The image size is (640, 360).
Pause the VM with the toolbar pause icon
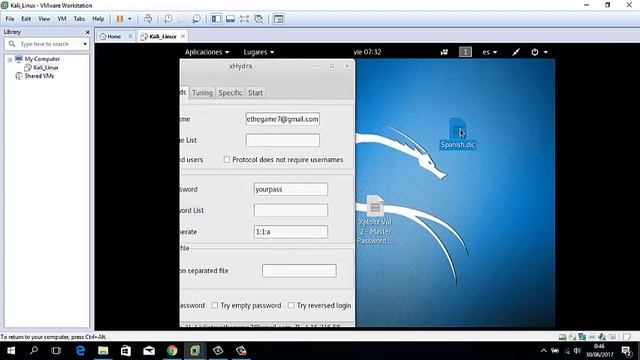tap(120, 19)
